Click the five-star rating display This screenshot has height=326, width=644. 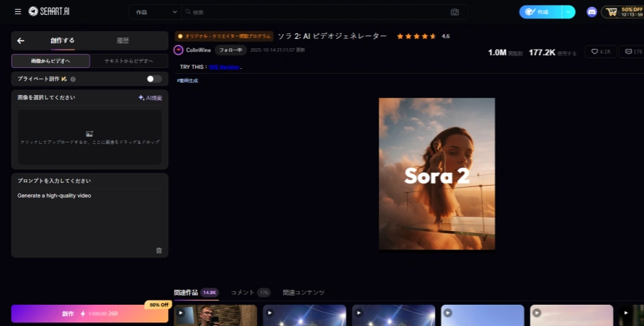point(416,36)
